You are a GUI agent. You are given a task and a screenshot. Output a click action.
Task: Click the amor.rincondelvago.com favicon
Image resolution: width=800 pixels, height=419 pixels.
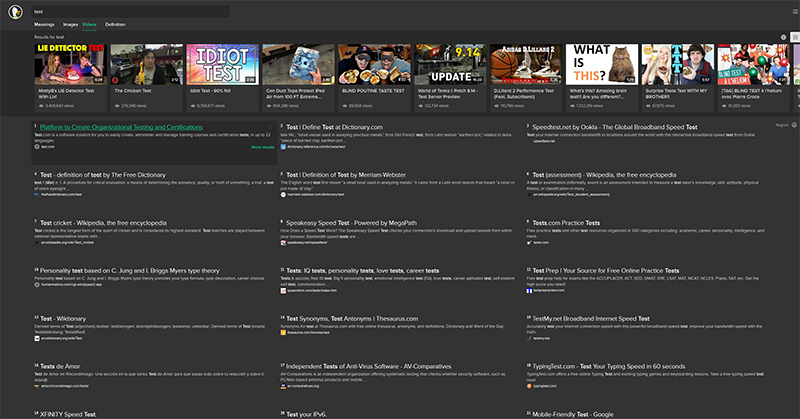pos(37,386)
